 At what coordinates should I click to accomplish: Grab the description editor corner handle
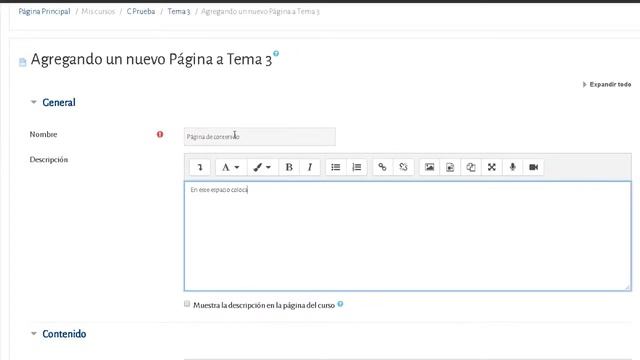click(x=627, y=287)
